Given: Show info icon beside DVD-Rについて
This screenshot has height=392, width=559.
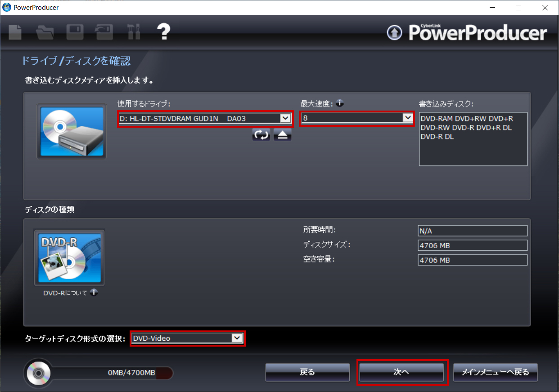Looking at the screenshot, I should coord(94,292).
